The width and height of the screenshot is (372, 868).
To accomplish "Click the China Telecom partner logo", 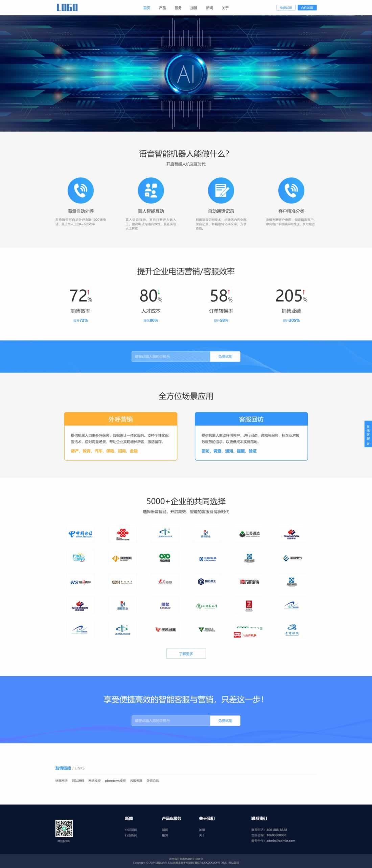I will [x=80, y=534].
